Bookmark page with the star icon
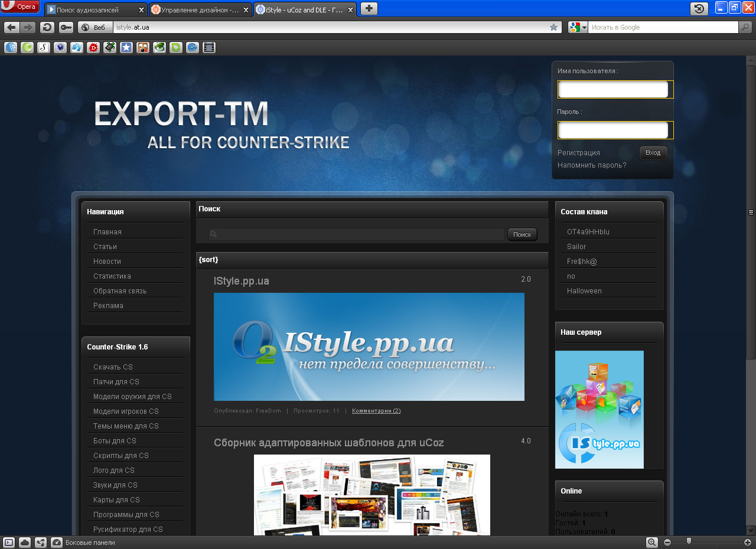This screenshot has width=756, height=549. coord(553,27)
